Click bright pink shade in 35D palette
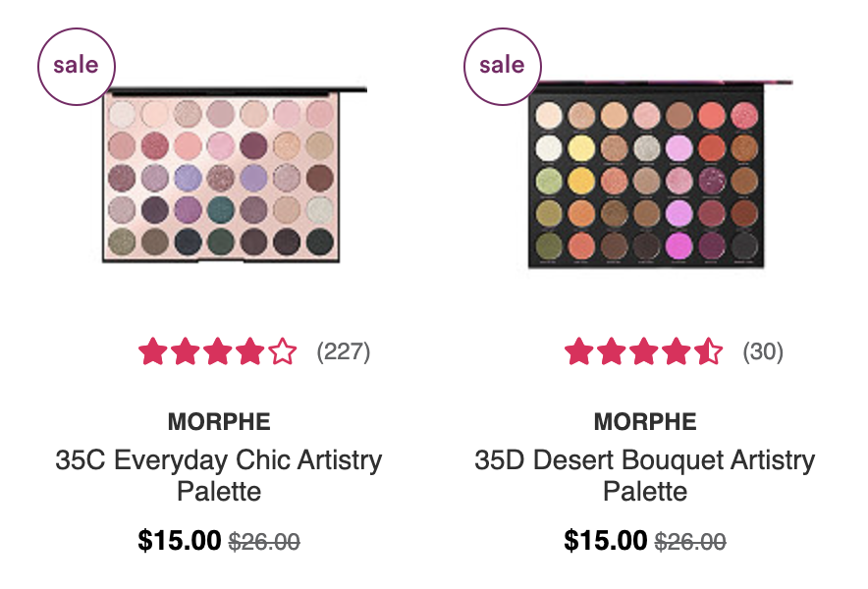This screenshot has height=589, width=868. pos(678,245)
